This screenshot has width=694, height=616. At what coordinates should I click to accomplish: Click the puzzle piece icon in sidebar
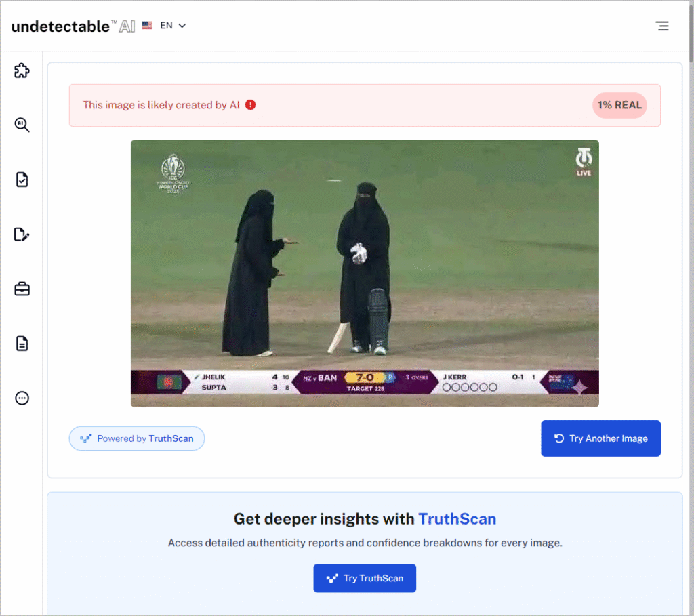click(22, 70)
